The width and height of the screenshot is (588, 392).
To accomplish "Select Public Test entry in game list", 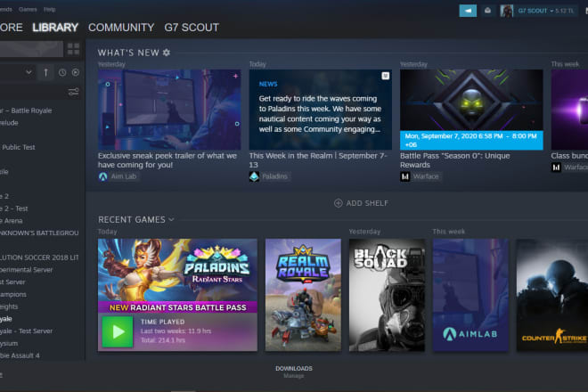I will (18, 147).
